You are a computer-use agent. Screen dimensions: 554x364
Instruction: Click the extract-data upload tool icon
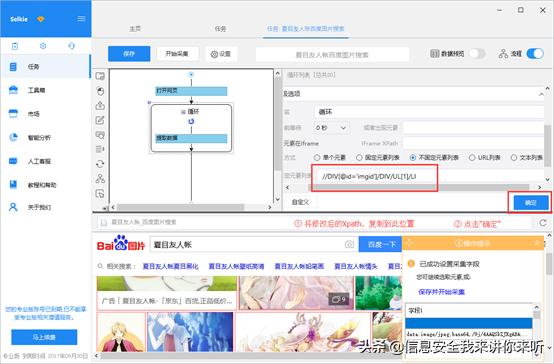coord(100,105)
